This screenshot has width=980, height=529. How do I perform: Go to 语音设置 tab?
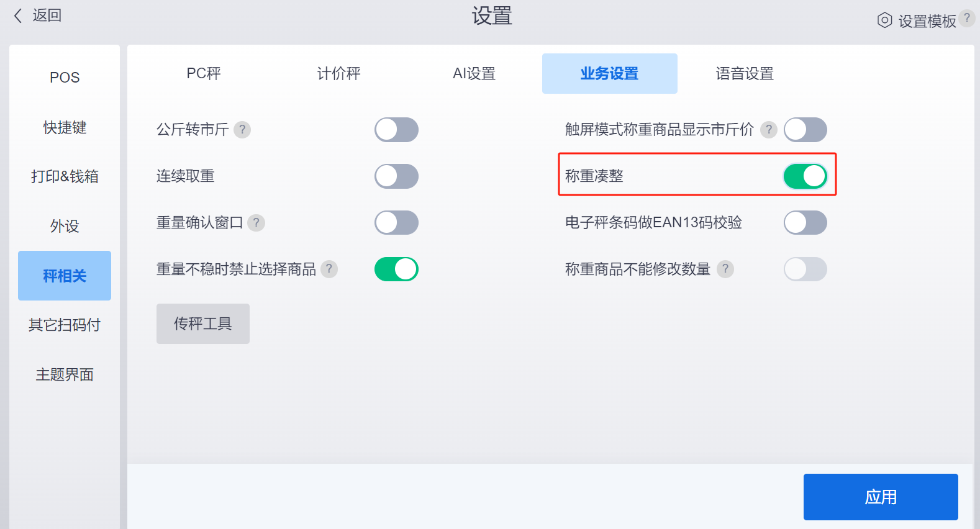click(745, 74)
